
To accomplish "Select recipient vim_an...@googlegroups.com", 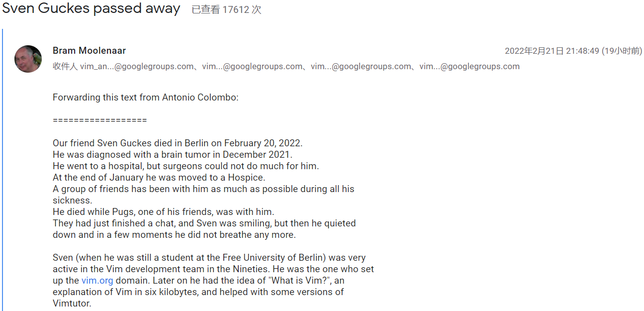I will tap(137, 67).
